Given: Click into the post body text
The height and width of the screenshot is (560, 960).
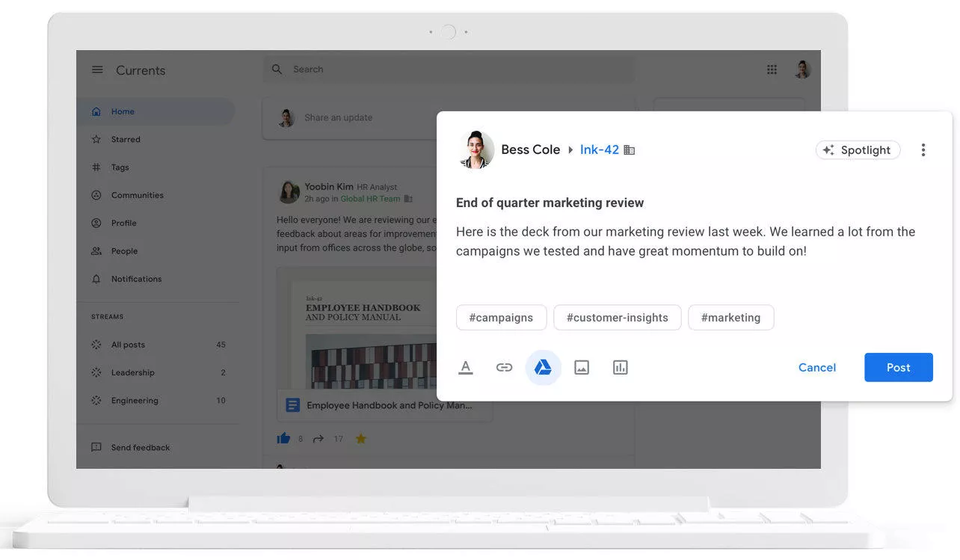Looking at the screenshot, I should 686,241.
